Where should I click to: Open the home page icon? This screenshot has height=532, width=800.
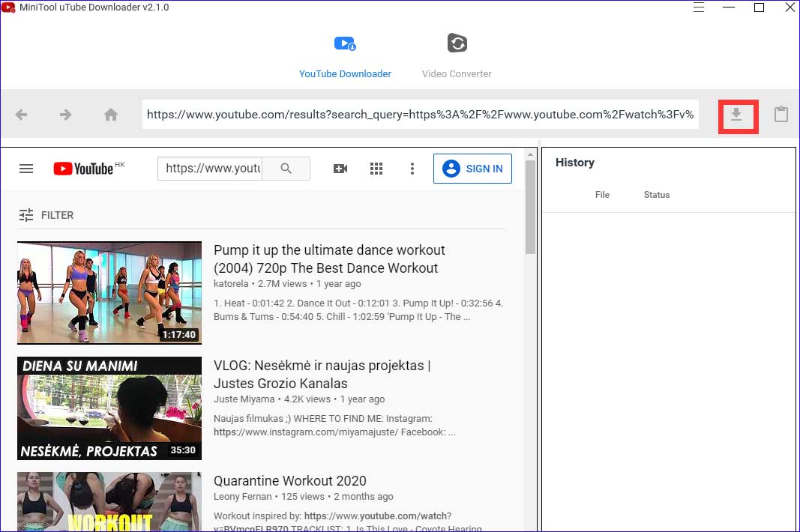111,114
